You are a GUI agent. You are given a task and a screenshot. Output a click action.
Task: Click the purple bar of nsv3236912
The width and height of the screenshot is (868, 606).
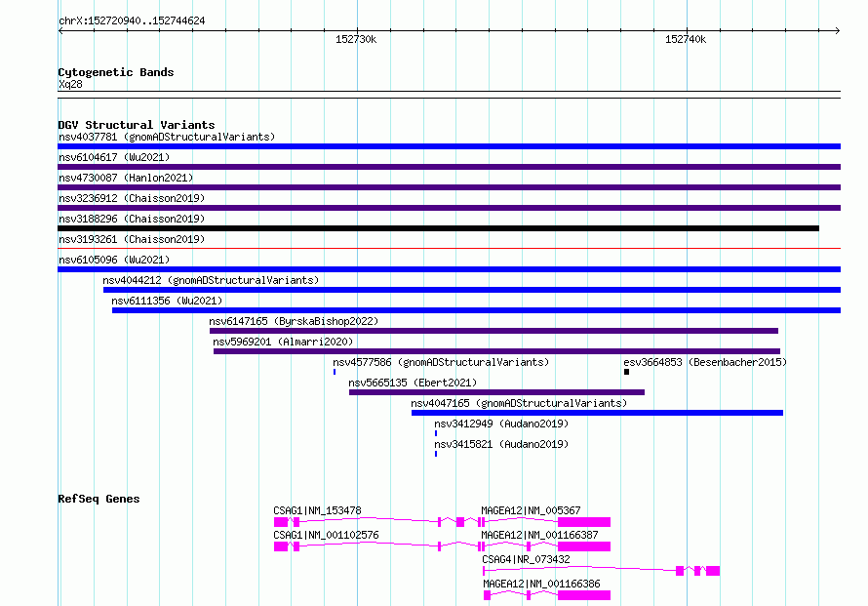[x=449, y=208]
